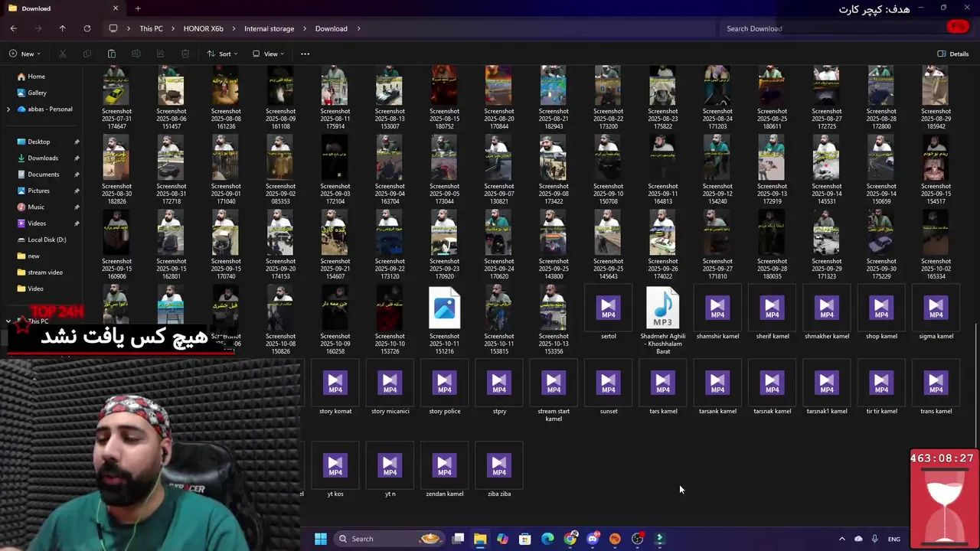Navigate to This PC breadcrumb
This screenshot has width=980, height=551.
151,28
